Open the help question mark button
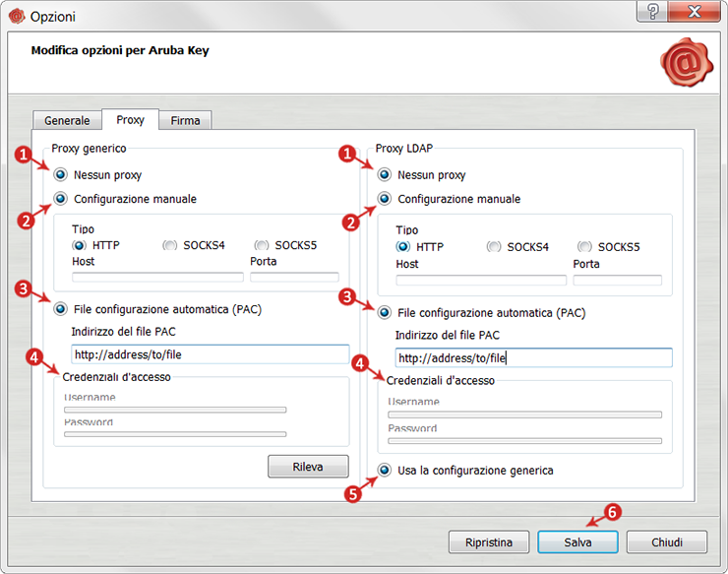 pyautogui.click(x=652, y=11)
